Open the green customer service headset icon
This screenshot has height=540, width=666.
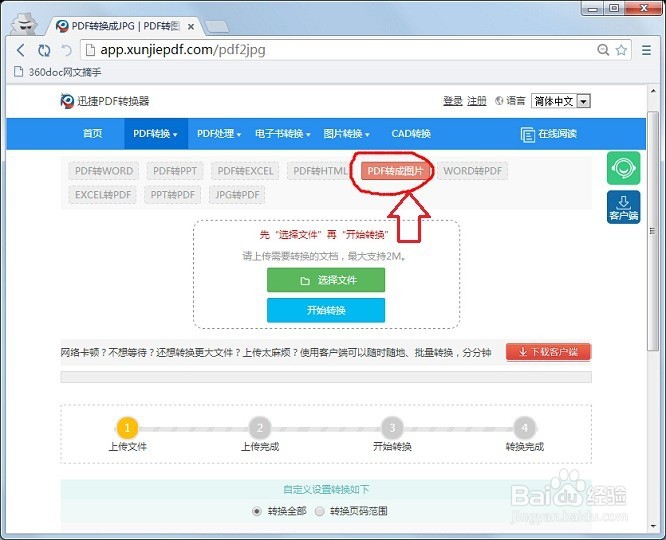click(623, 168)
